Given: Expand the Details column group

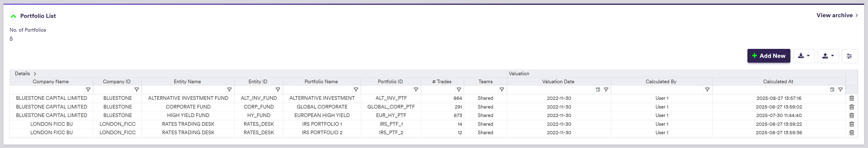Looking at the screenshot, I should tap(35, 74).
